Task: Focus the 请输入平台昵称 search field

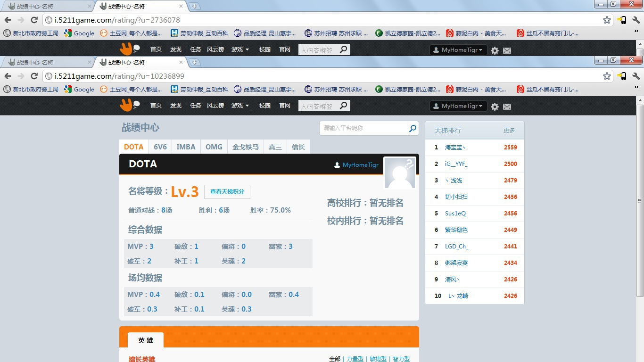Action: coord(369,128)
